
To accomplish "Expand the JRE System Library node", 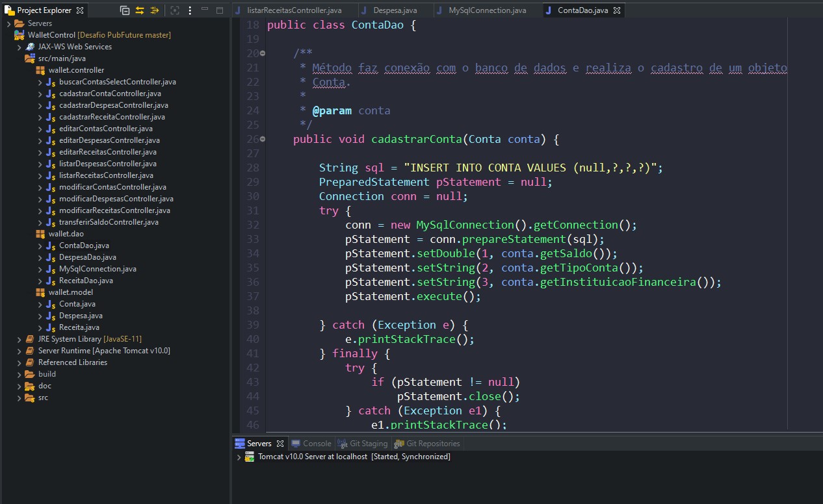I will 20,339.
